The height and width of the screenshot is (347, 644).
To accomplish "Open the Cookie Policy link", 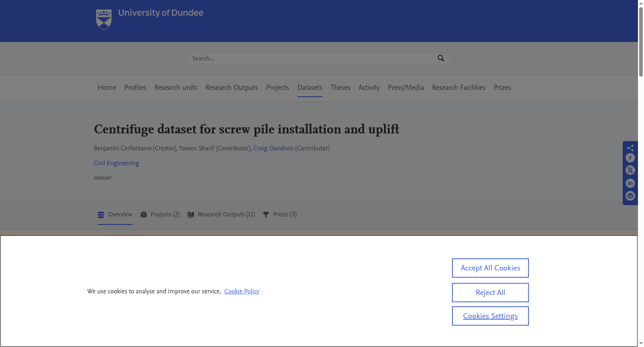I will 242,291.
